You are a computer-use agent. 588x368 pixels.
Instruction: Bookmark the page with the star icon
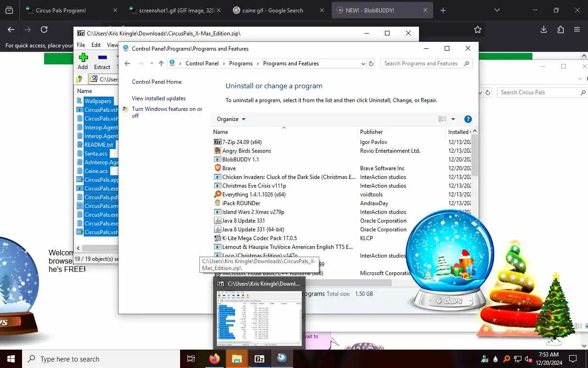point(478,29)
